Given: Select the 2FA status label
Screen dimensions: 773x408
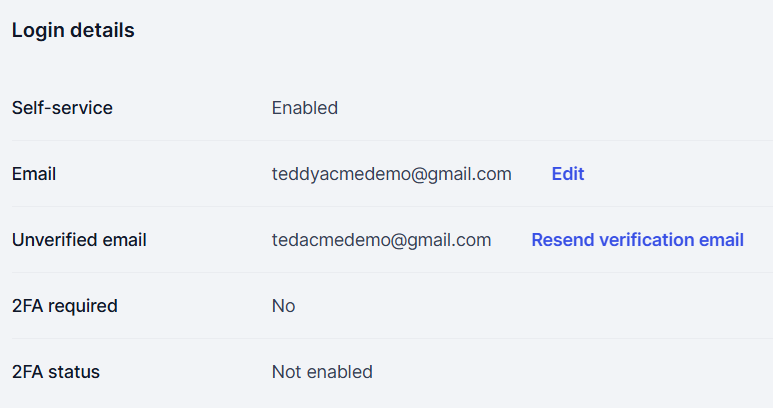Looking at the screenshot, I should click(x=56, y=372).
